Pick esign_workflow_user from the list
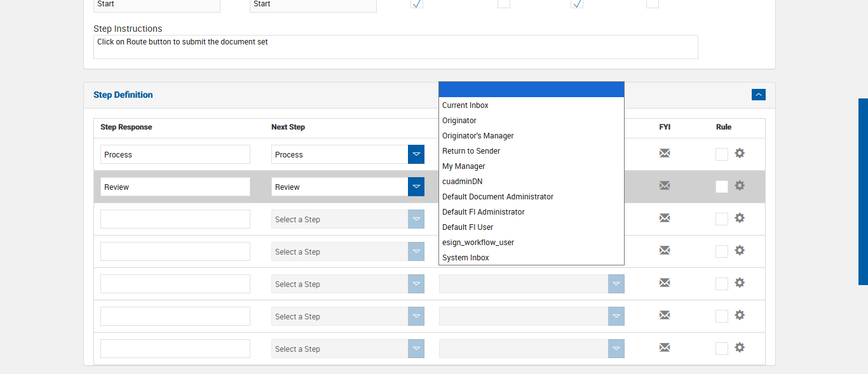Image resolution: width=868 pixels, height=374 pixels. pos(478,243)
